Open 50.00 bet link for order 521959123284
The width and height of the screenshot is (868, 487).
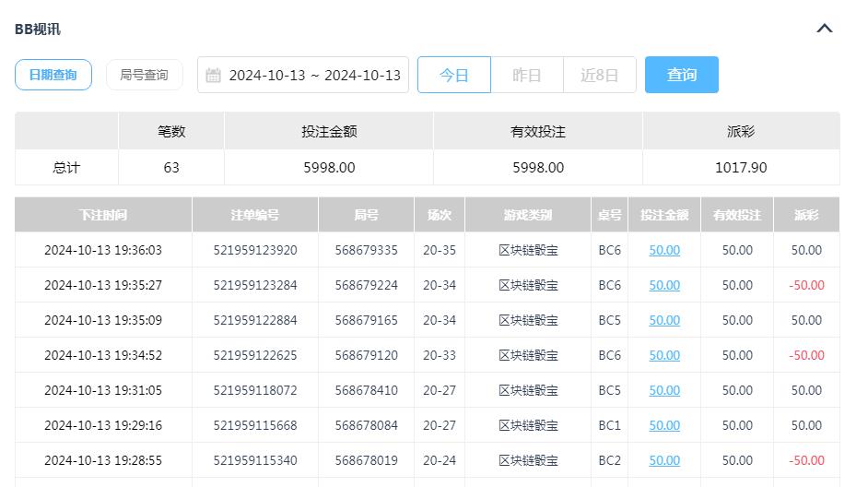(664, 285)
